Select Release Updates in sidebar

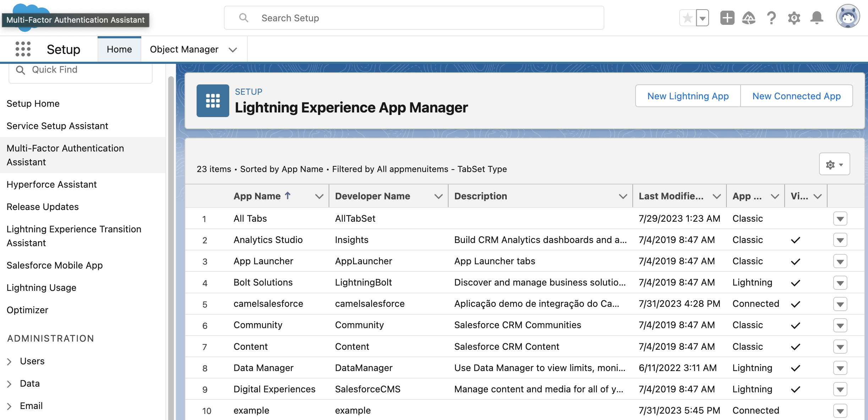pyautogui.click(x=43, y=207)
